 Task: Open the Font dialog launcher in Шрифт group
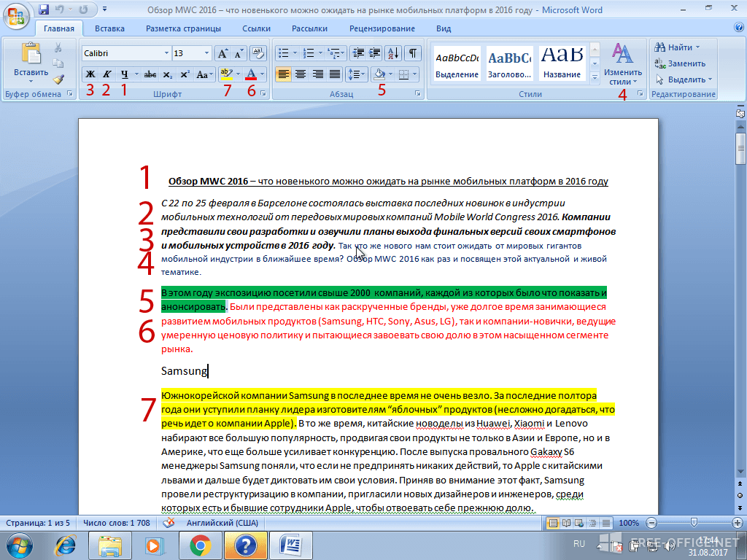(263, 94)
